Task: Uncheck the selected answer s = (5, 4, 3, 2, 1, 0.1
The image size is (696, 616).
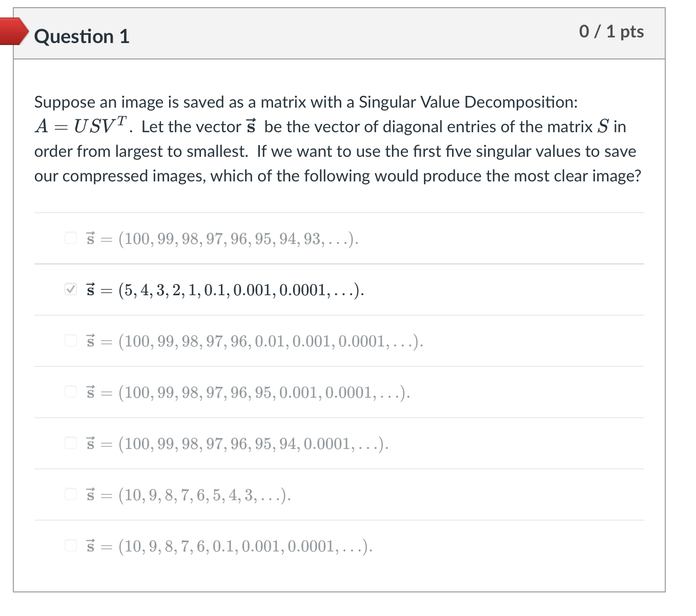Action: tap(70, 289)
